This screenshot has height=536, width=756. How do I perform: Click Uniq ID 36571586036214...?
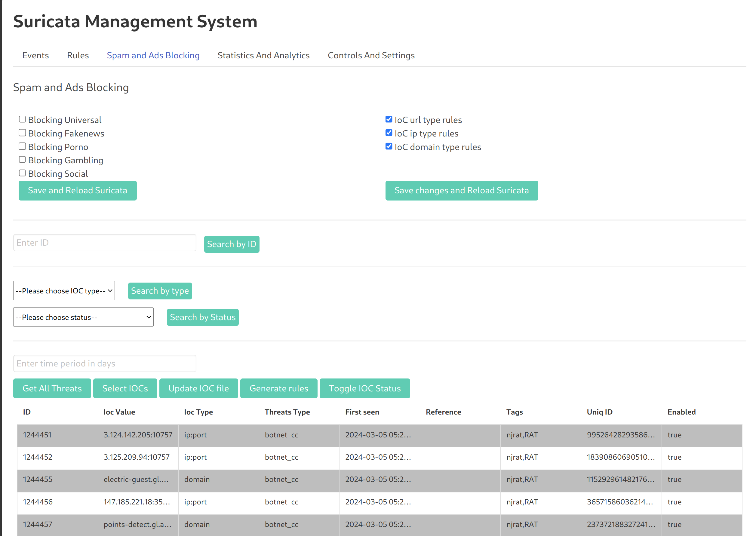(x=620, y=502)
